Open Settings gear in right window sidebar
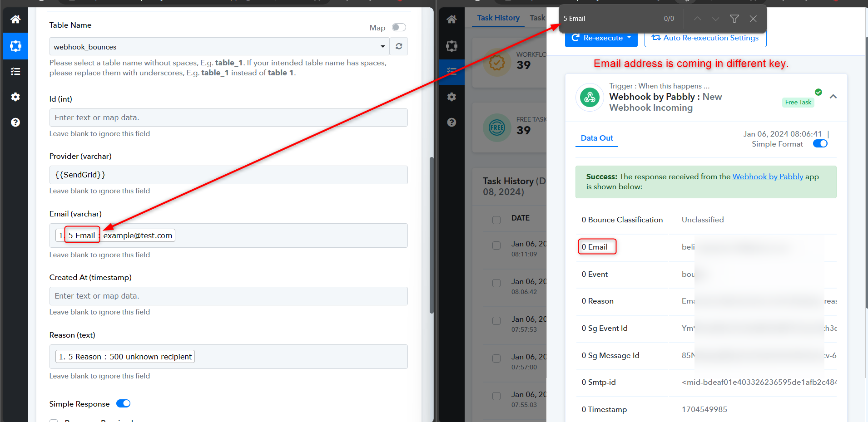 tap(451, 97)
